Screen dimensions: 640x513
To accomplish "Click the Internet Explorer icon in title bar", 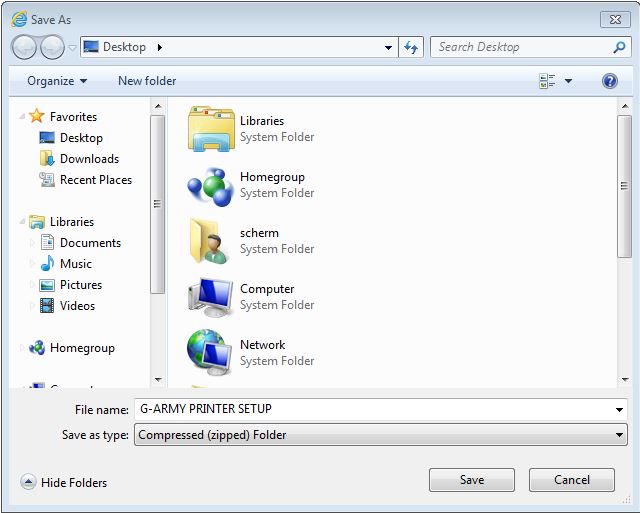I will point(19,19).
